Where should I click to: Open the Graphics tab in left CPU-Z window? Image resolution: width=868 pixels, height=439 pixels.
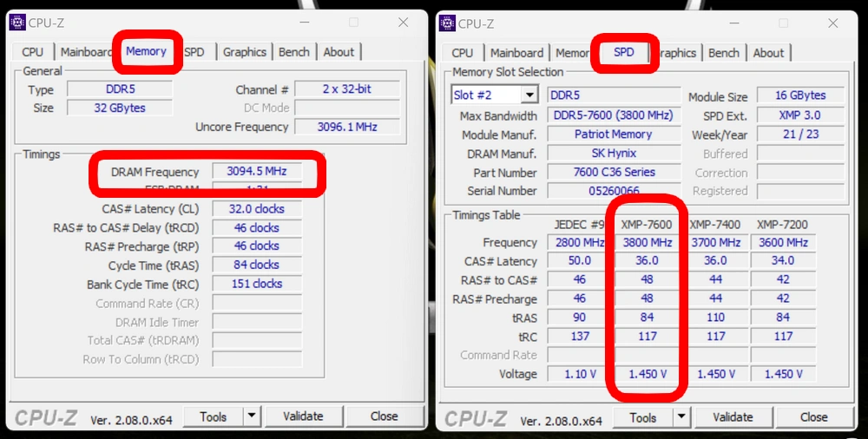245,52
